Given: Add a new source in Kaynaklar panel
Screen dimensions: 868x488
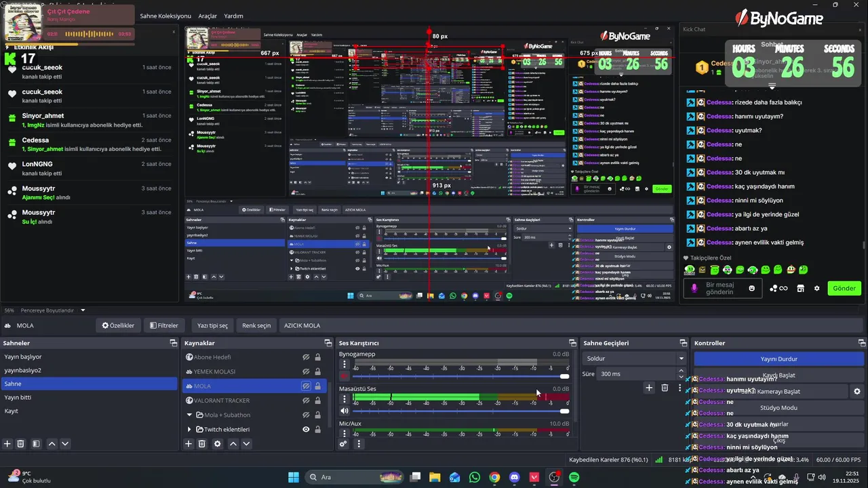Looking at the screenshot, I should tap(189, 443).
